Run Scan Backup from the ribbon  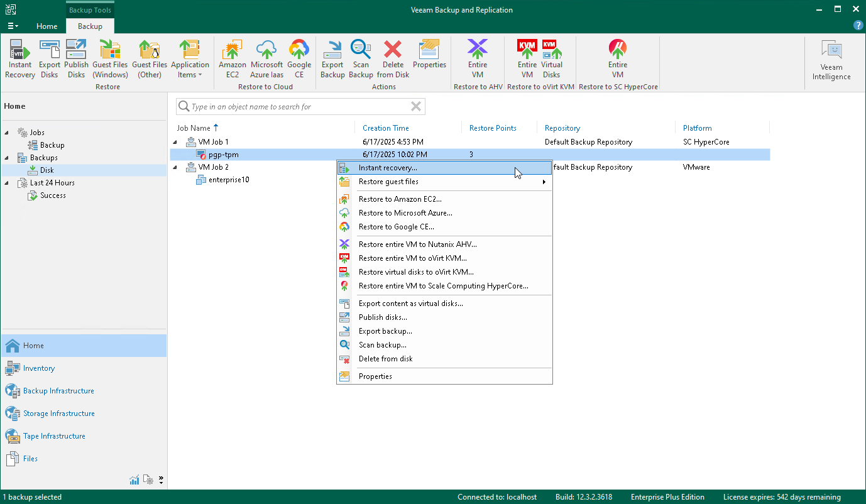tap(361, 59)
